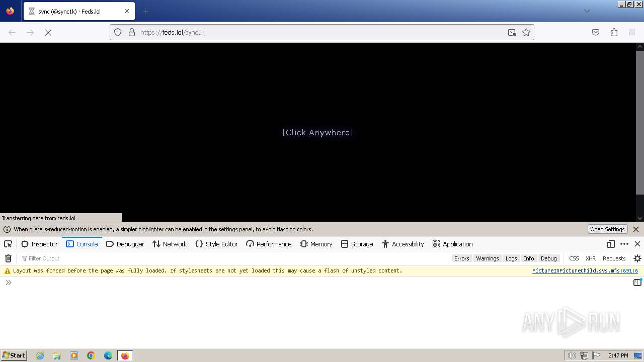
Task: Toggle the Requests filter
Action: pyautogui.click(x=614, y=258)
